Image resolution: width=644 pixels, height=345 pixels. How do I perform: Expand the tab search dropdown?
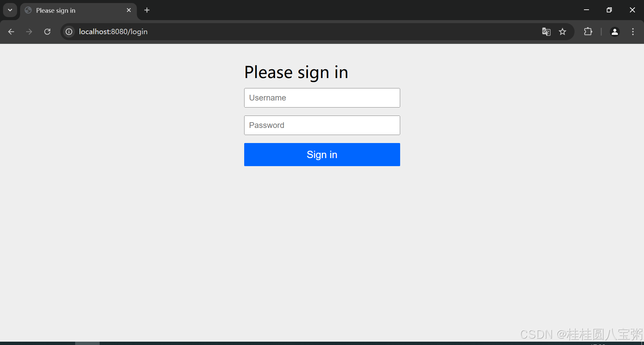click(x=10, y=10)
